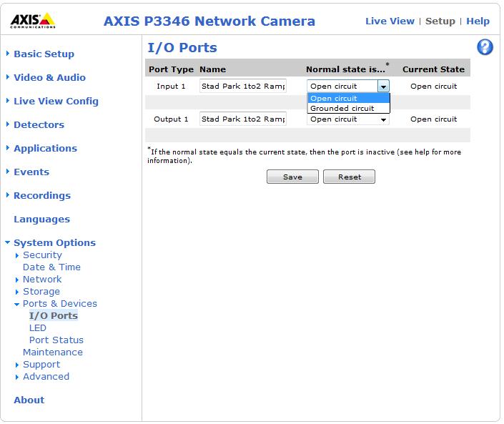Viewport: 504px width, 424px height.
Task: Click the Output 1 port type label
Action: [x=171, y=119]
